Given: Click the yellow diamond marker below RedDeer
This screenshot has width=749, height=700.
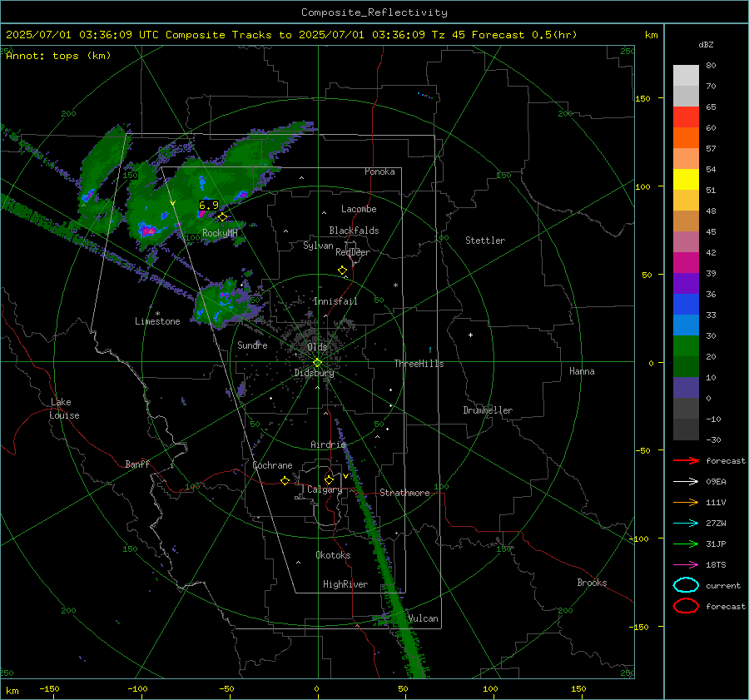Looking at the screenshot, I should coord(343,271).
